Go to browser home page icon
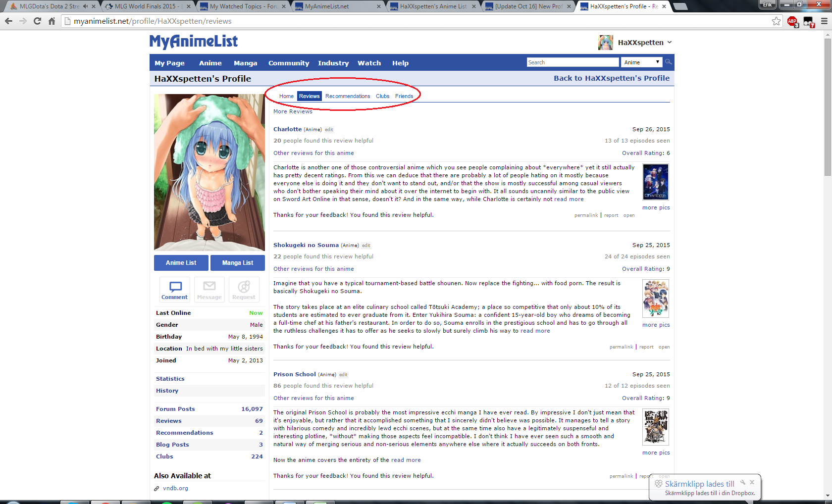Viewport: 832px width, 504px height. [52, 21]
